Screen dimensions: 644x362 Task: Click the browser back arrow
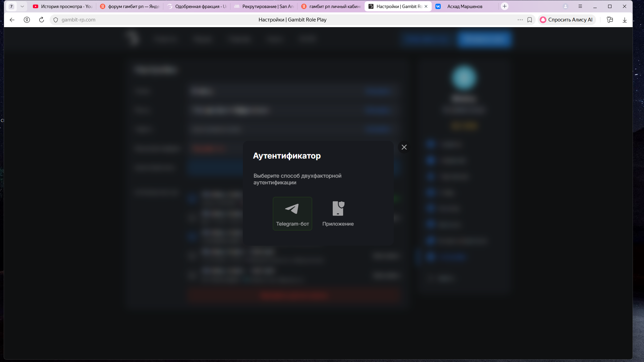click(x=12, y=20)
